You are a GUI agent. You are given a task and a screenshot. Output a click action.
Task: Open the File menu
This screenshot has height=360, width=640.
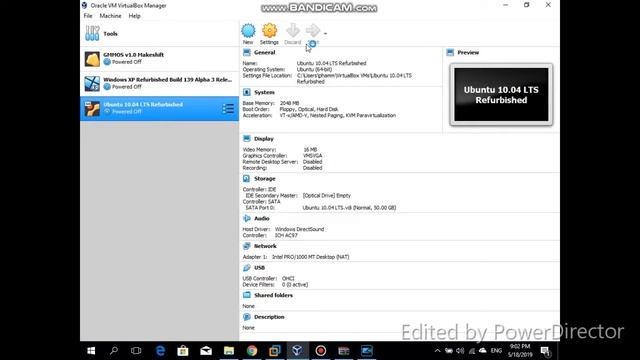(x=88, y=16)
